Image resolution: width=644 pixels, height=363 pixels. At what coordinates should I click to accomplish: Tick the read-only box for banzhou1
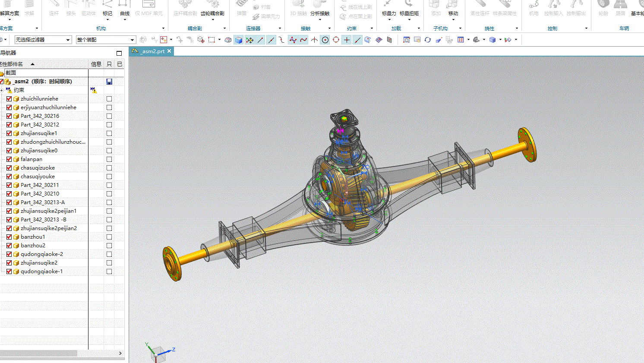click(109, 237)
